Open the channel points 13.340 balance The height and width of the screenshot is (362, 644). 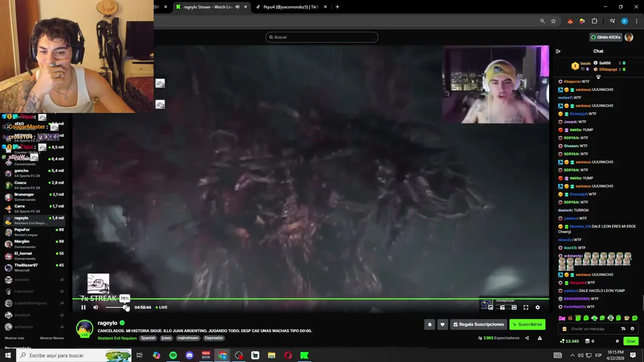[570, 341]
